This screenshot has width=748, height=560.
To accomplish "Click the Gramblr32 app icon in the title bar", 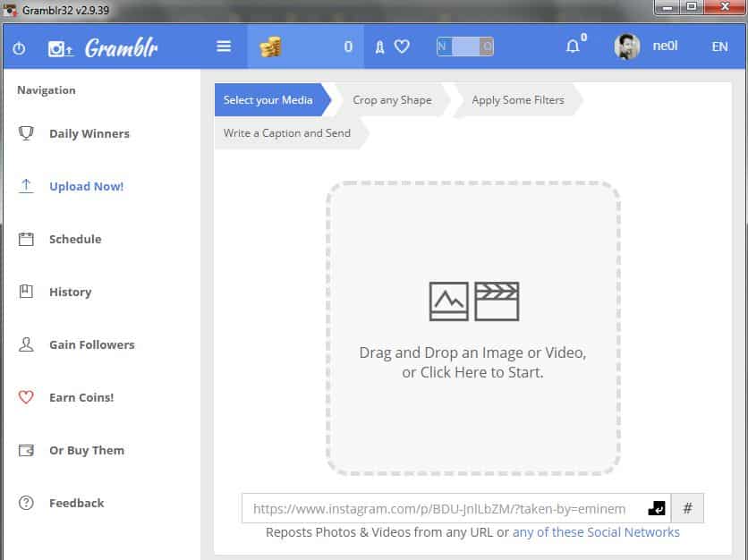I will pyautogui.click(x=10, y=10).
